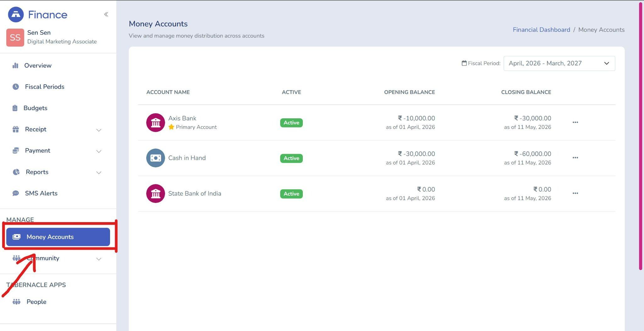Click Digital Marketing Associate role text
The image size is (644, 331).
62,42
